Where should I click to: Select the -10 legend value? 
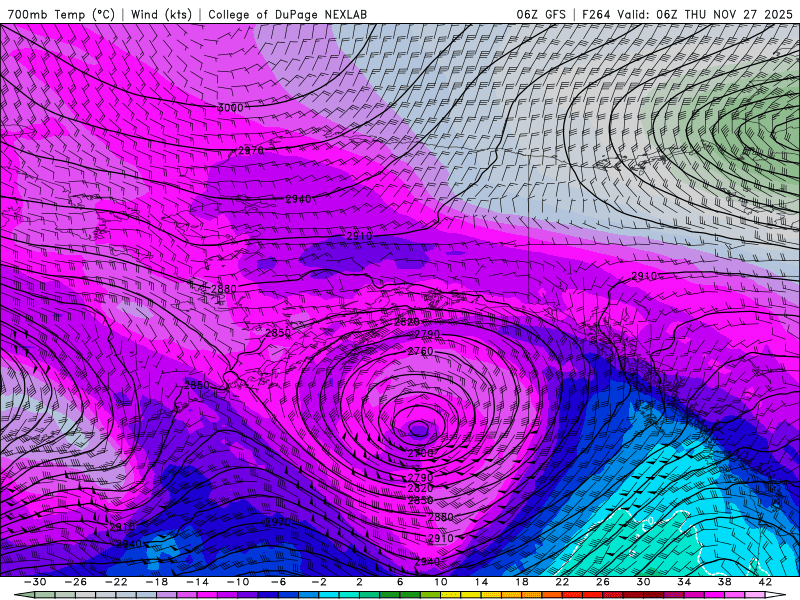(x=238, y=582)
